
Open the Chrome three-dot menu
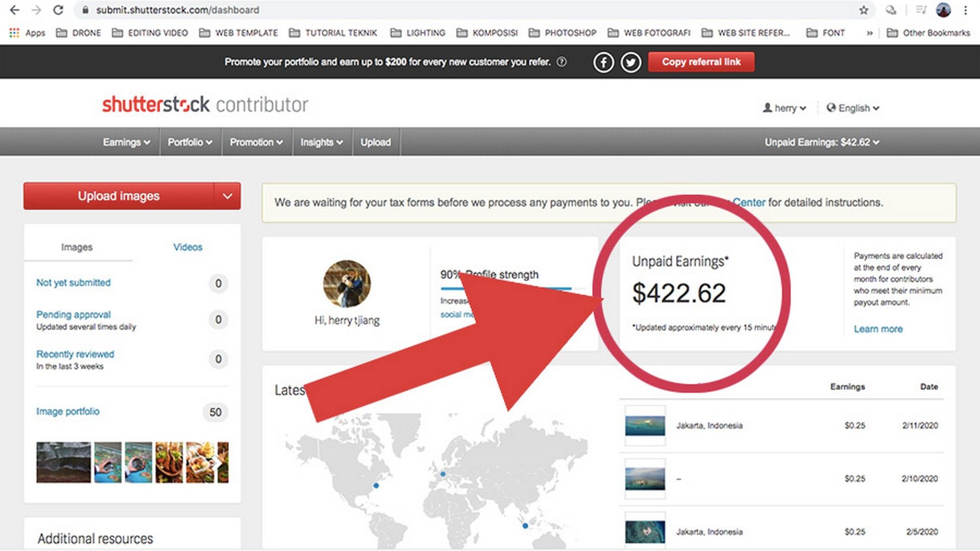(x=966, y=10)
